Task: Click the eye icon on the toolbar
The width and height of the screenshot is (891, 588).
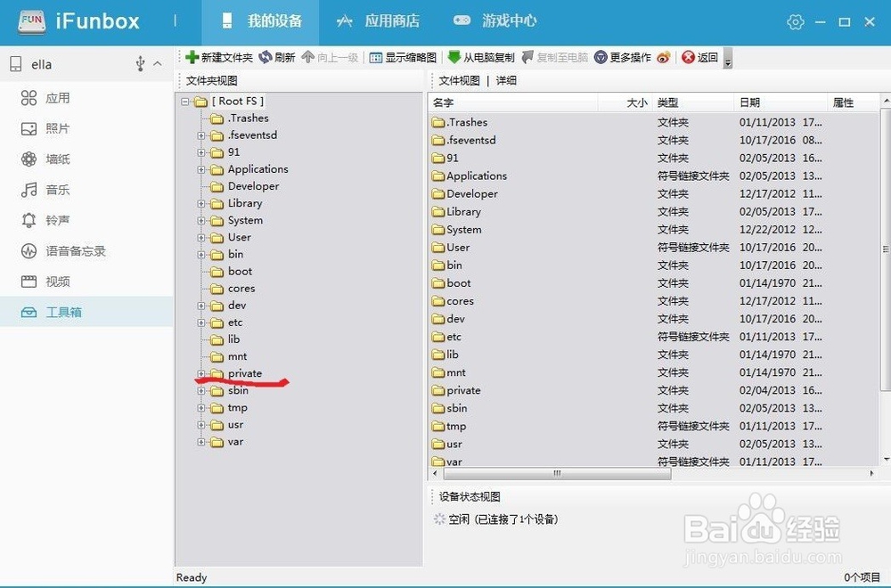Action: coord(664,57)
